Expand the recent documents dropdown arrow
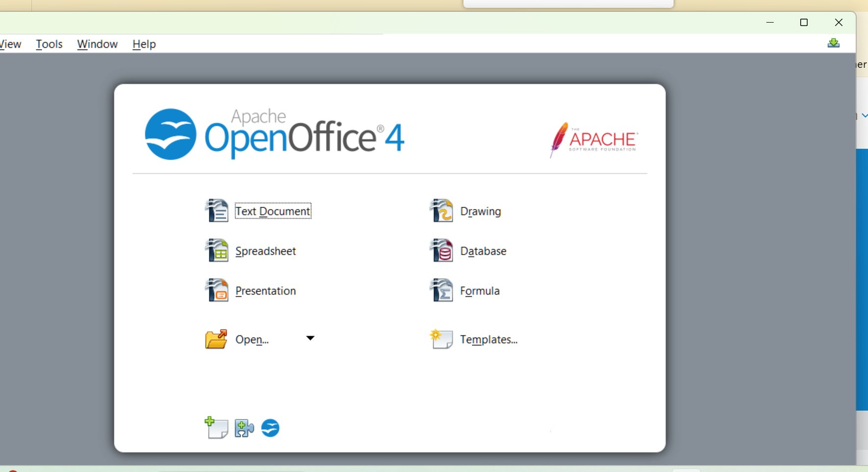Image resolution: width=868 pixels, height=472 pixels. coord(310,338)
